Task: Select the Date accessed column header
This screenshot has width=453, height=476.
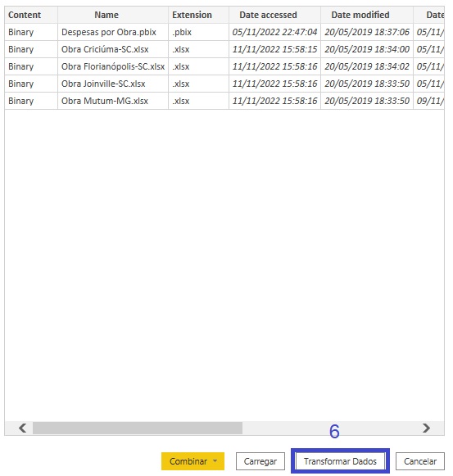Action: tap(274, 15)
